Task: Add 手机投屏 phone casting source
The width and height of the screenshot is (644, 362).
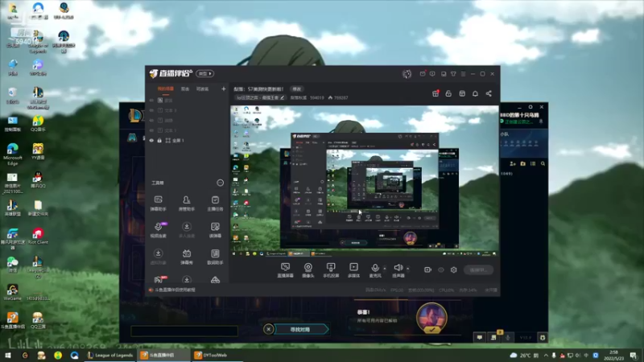Action: pyautogui.click(x=331, y=270)
